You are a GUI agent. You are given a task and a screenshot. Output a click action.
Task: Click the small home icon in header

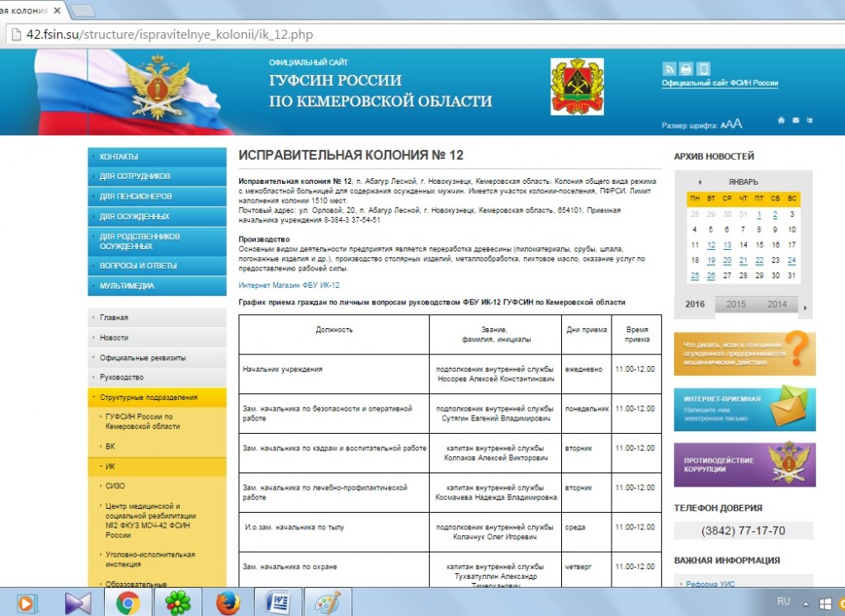pyautogui.click(x=781, y=120)
